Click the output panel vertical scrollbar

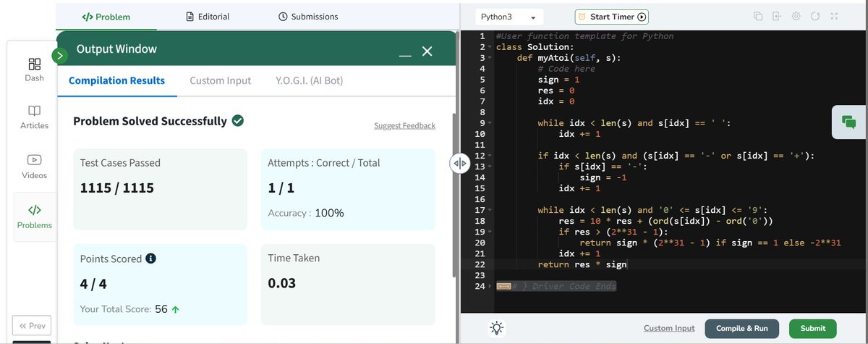coord(454,196)
